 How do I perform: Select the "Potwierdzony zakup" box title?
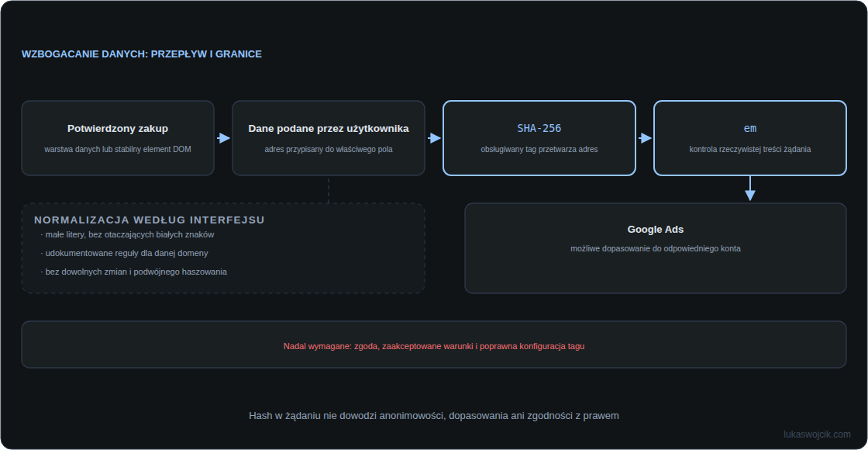[118, 129]
